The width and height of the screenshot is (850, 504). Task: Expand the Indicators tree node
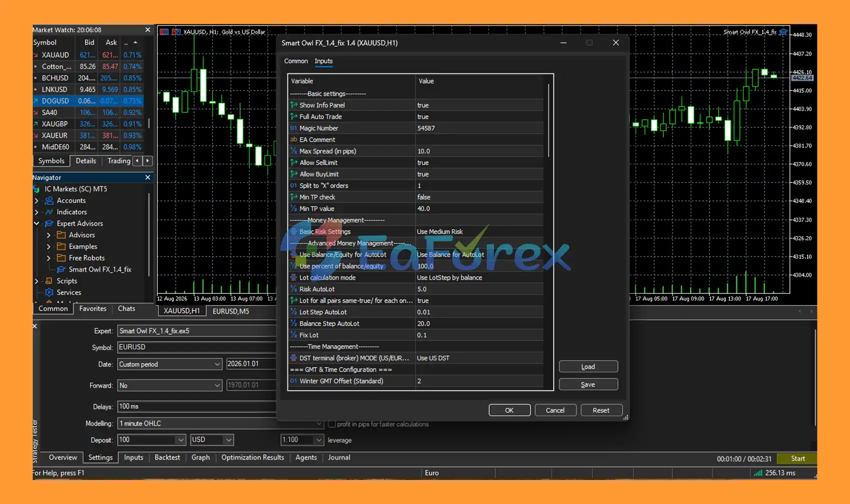pos(37,212)
